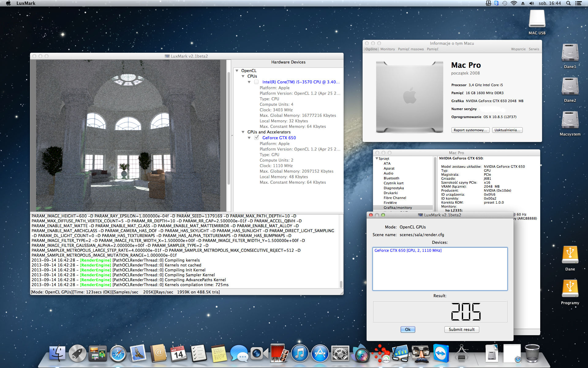The width and height of the screenshot is (588, 368).
Task: Open the LuxMark application menu
Action: click(26, 3)
